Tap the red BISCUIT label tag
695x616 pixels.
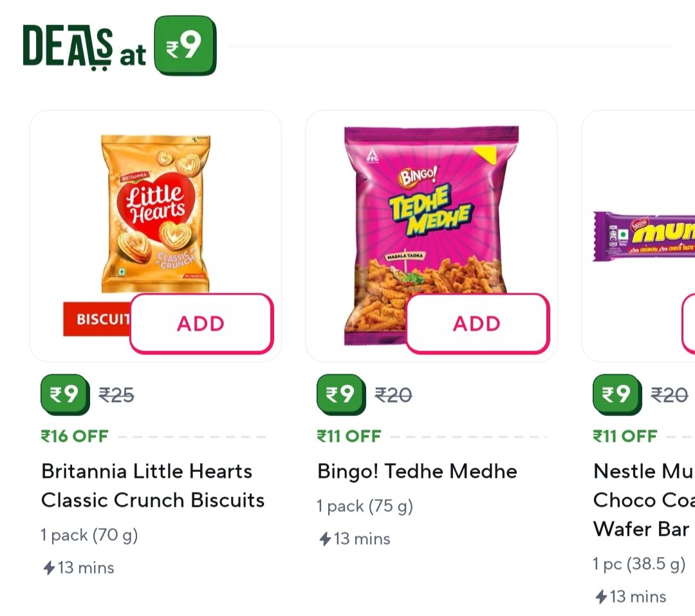pyautogui.click(x=97, y=319)
